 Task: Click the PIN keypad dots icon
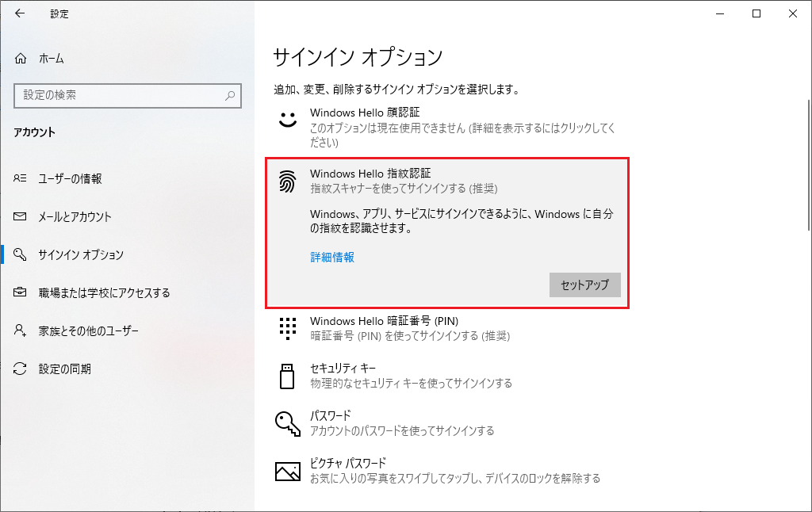coord(287,328)
